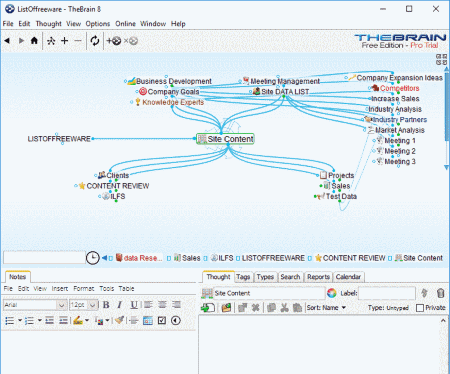Switch to the Tags tab
450x374 pixels.
243,277
